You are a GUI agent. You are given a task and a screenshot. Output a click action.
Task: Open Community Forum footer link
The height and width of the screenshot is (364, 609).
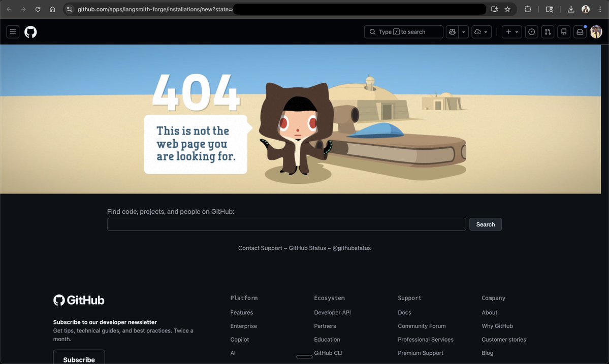click(x=422, y=326)
